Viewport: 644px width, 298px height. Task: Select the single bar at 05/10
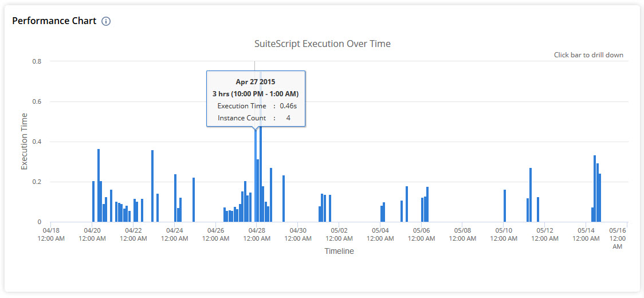point(504,206)
